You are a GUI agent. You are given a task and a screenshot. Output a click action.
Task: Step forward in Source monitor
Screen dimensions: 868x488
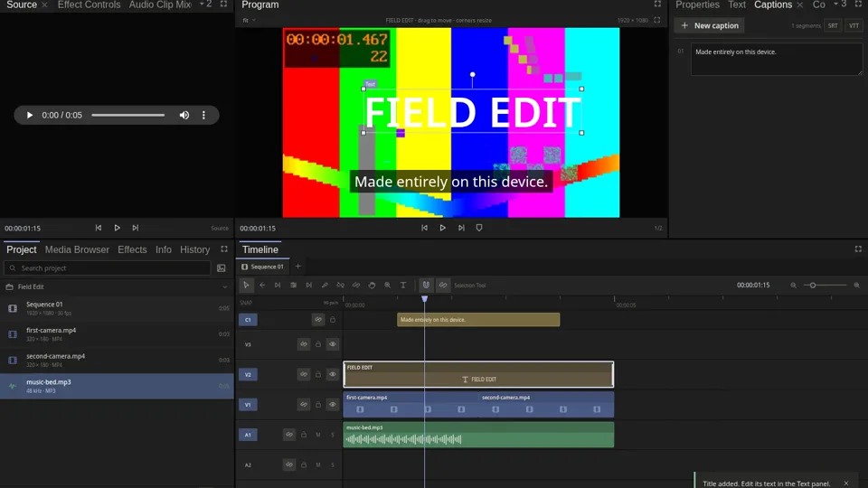tap(135, 228)
